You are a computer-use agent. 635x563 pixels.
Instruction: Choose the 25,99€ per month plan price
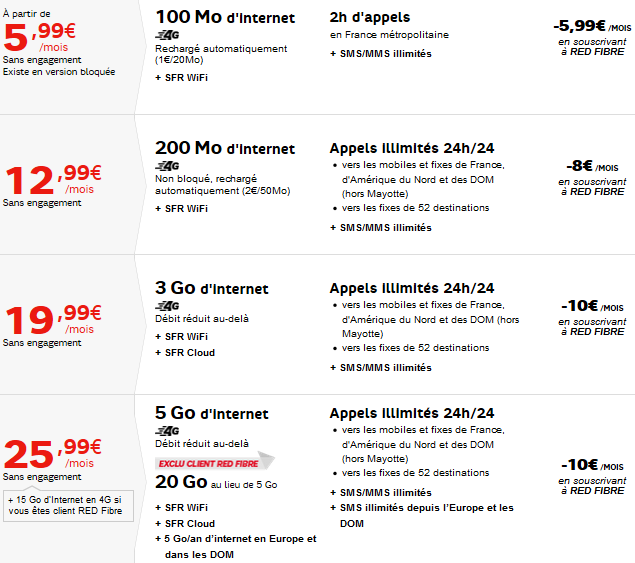click(54, 453)
